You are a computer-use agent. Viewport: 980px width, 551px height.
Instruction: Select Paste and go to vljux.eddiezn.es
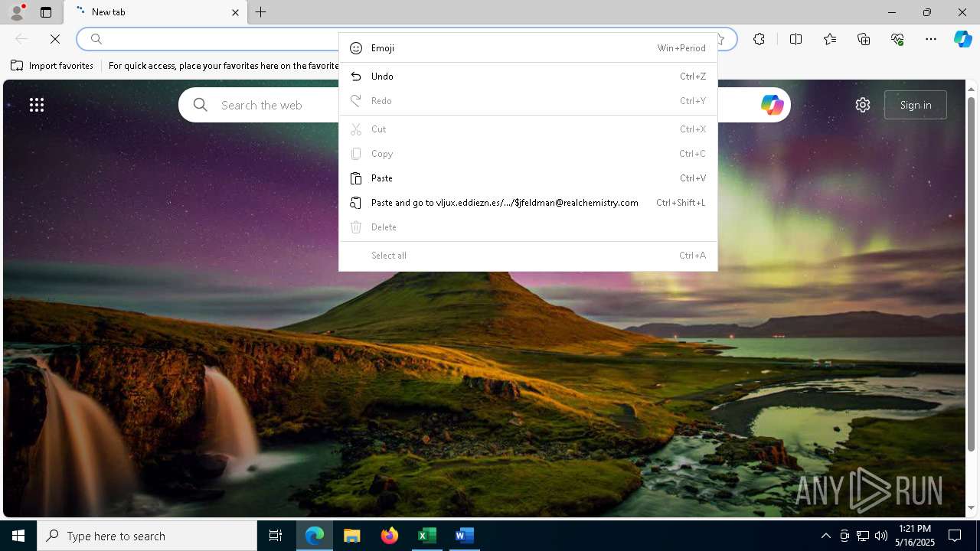[x=528, y=203]
